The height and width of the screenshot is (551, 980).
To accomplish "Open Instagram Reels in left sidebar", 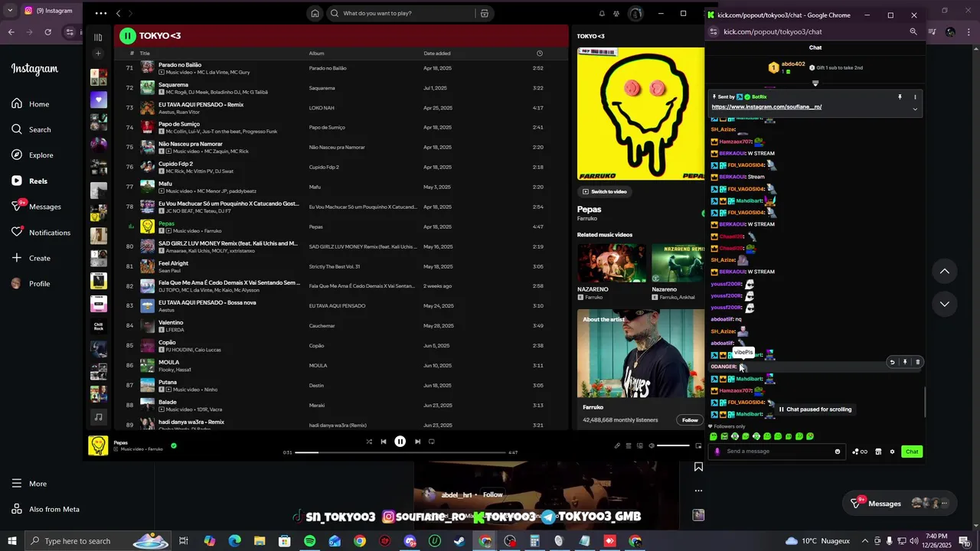I will tap(29, 181).
